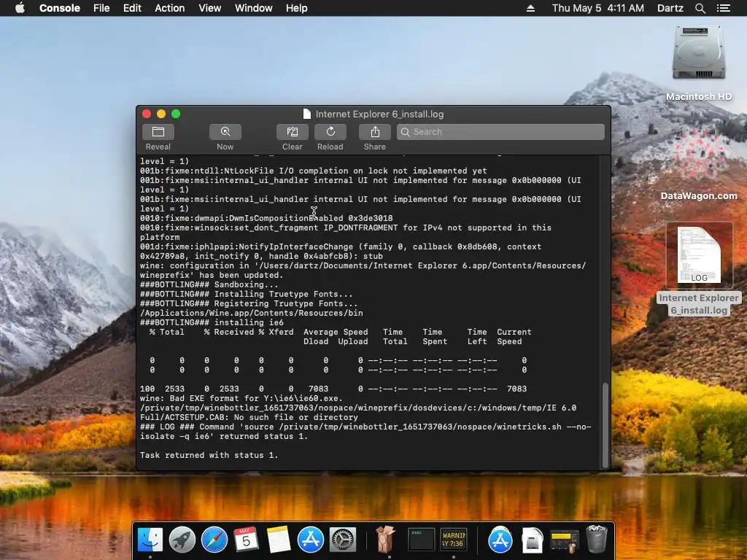The height and width of the screenshot is (560, 747).
Task: Click into the Console Search field
Action: (x=500, y=132)
